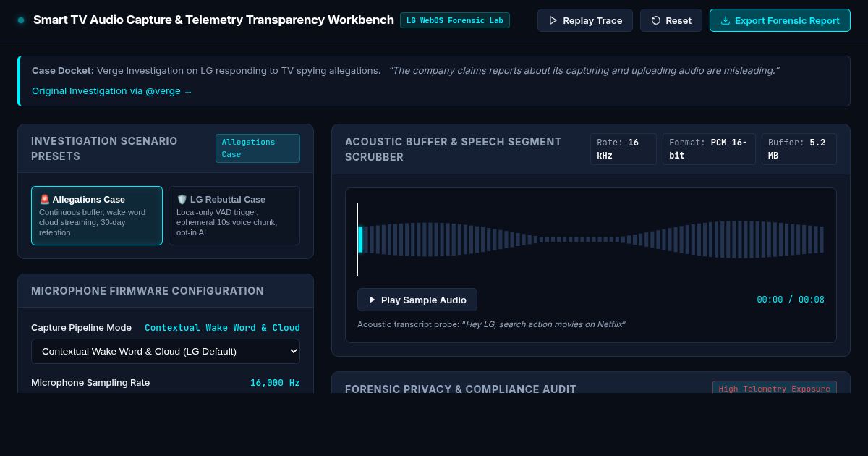This screenshot has height=456, width=868.
Task: Click the siren icon on Allegations Case preset
Action: point(44,199)
